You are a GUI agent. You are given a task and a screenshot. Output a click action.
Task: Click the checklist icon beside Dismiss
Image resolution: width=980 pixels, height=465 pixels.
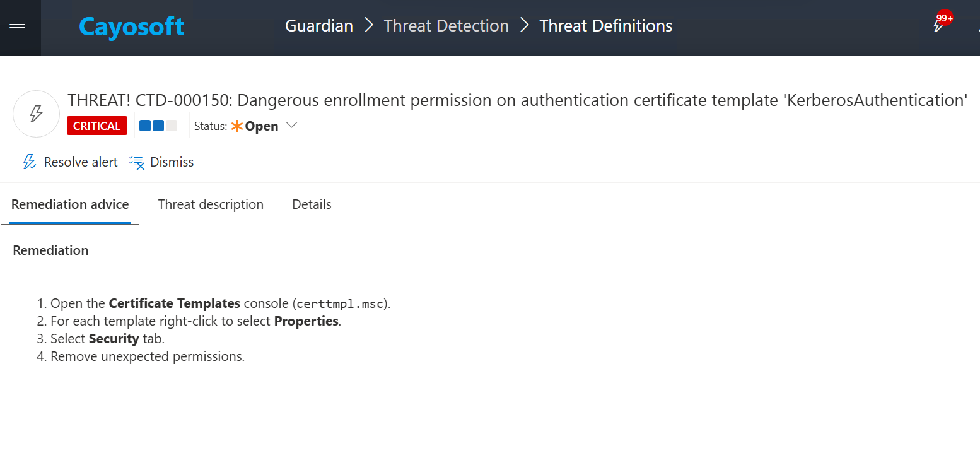point(137,162)
